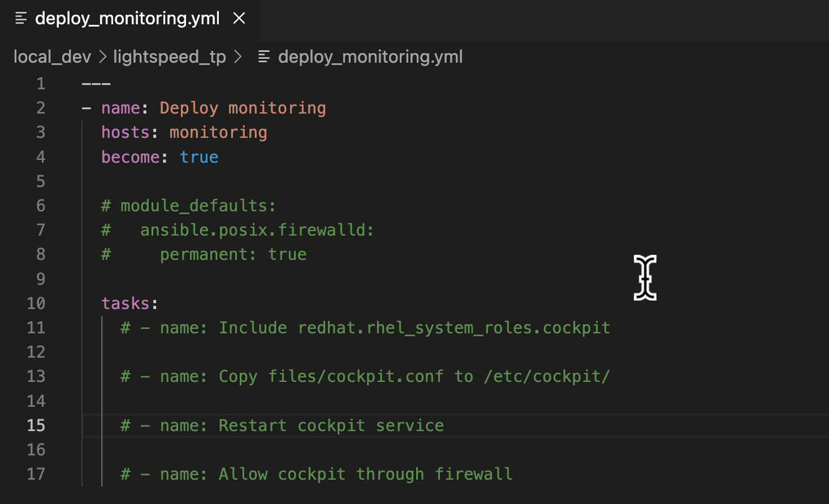
Task: Place cursor on the hosts: monitoring line
Action: coord(184,132)
